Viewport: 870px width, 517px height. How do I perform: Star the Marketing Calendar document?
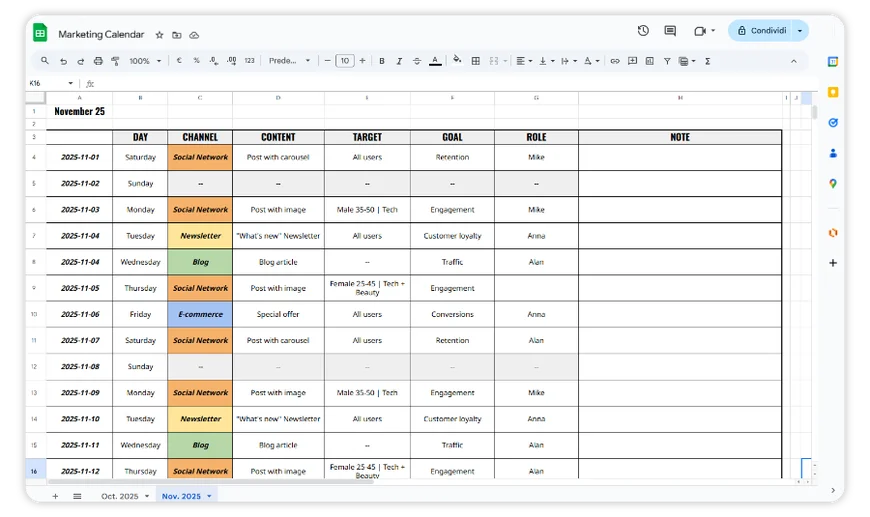(x=159, y=34)
